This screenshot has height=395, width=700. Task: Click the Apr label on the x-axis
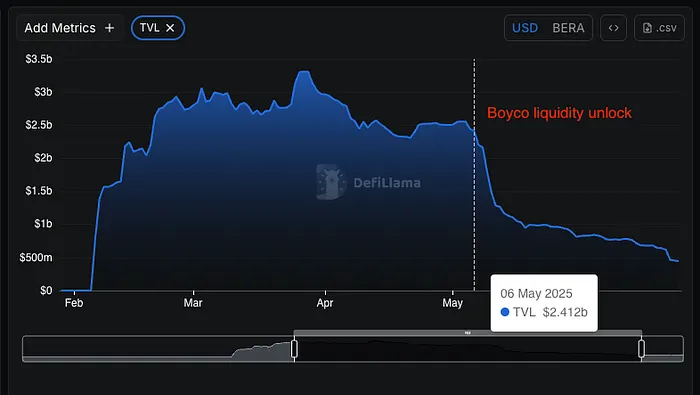325,303
